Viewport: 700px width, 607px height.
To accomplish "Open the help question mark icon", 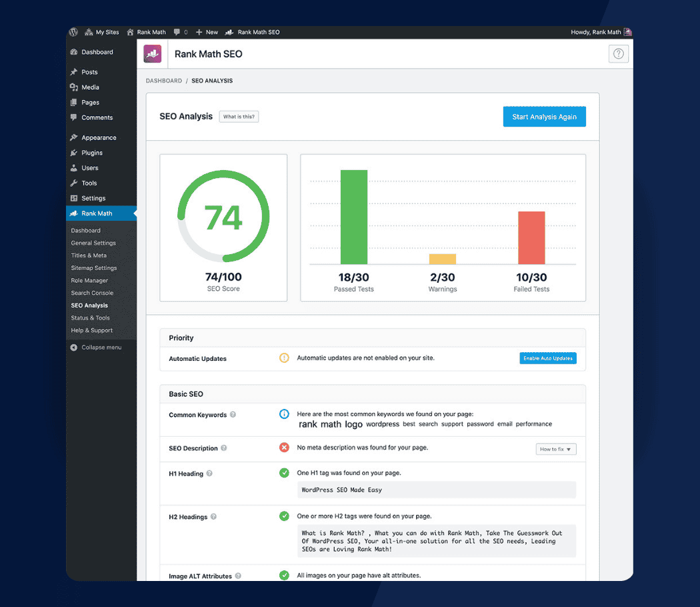I will [618, 54].
